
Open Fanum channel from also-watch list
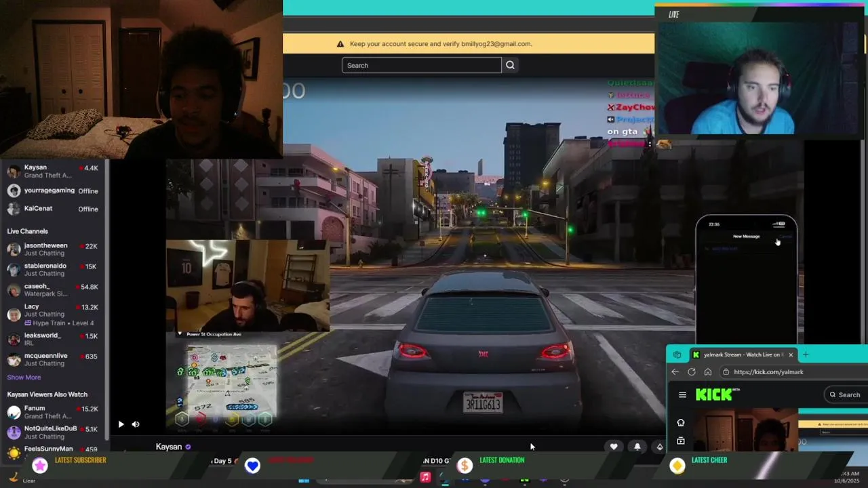pyautogui.click(x=53, y=412)
